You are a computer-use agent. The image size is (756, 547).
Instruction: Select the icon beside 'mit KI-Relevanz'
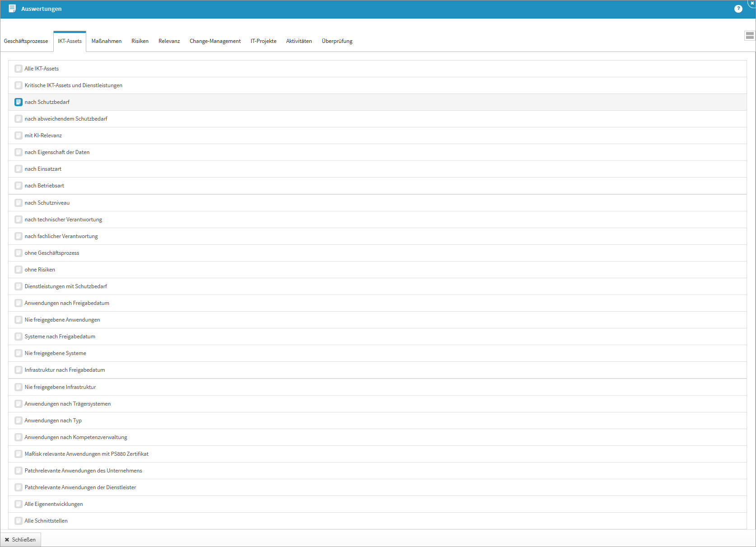coord(19,136)
